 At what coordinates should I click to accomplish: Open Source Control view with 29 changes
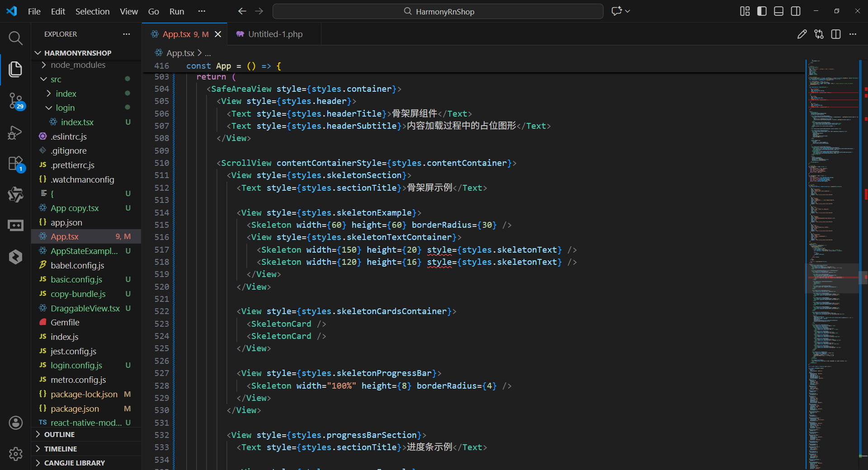click(15, 100)
